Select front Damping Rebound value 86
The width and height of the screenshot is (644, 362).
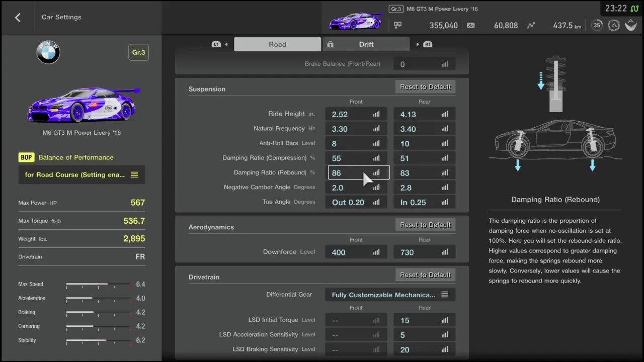[x=336, y=173]
